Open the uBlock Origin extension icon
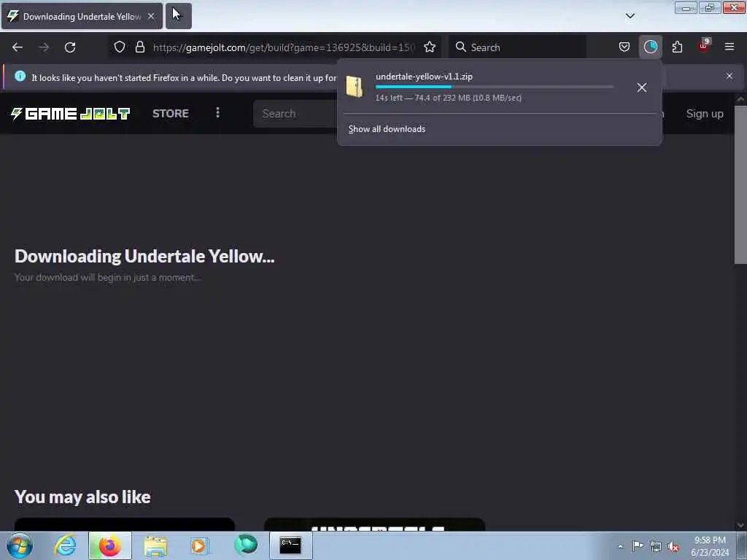The width and height of the screenshot is (747, 560). [704, 46]
